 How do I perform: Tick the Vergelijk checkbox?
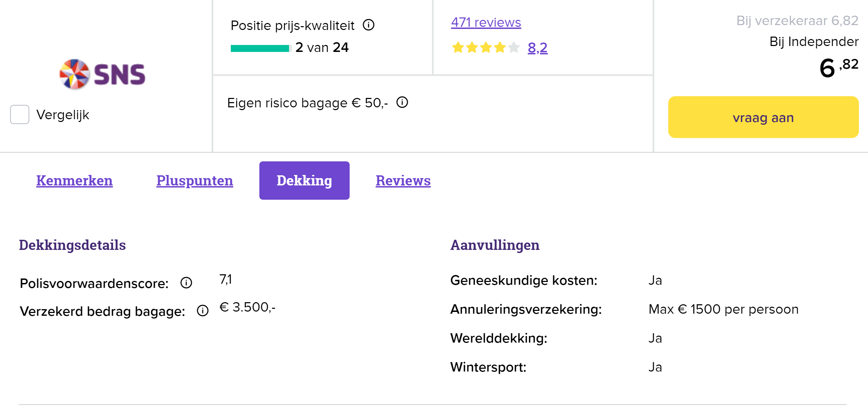click(x=20, y=114)
